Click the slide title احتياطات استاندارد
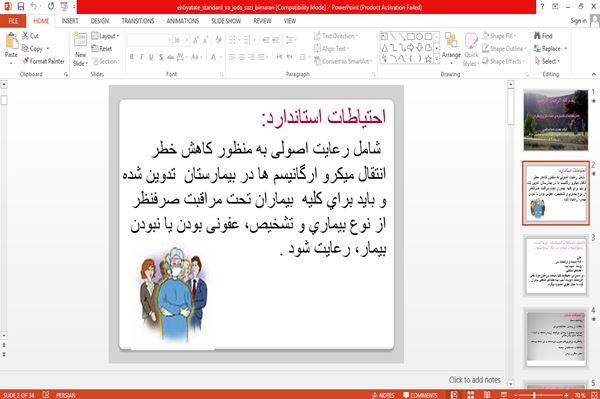 (324, 117)
